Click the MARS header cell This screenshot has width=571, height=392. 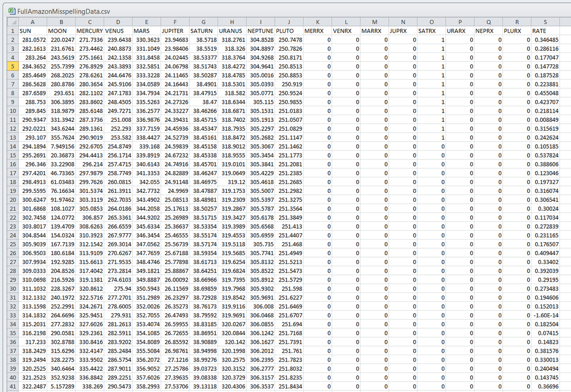(x=146, y=31)
